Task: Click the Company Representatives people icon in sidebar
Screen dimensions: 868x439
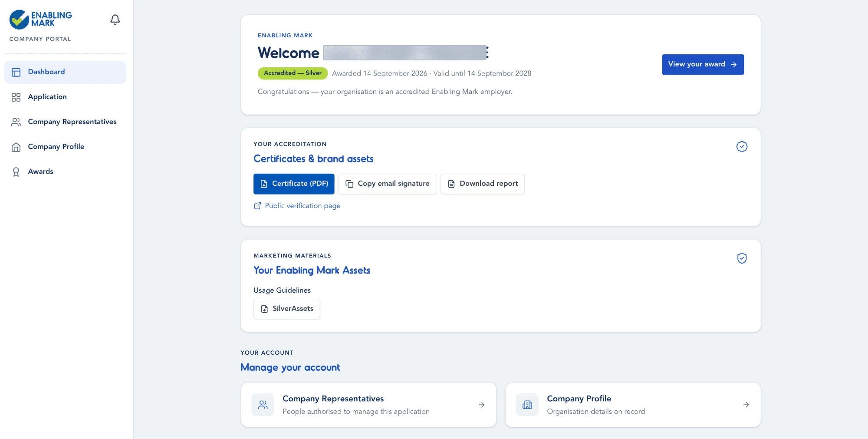Action: (16, 122)
